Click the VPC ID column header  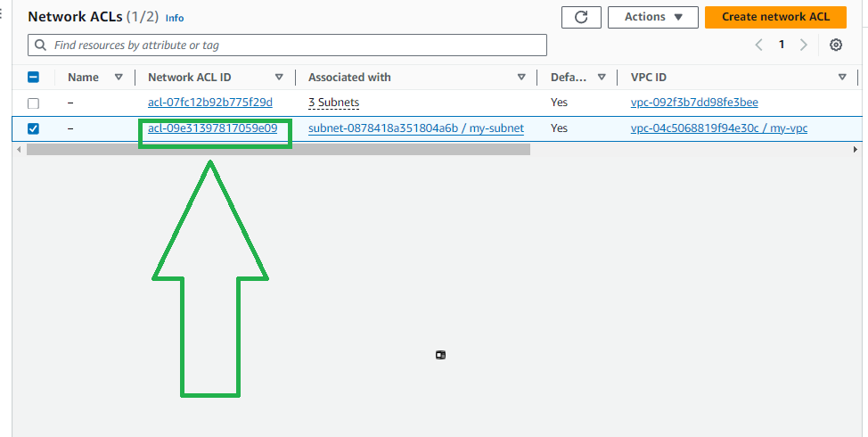[x=648, y=78]
